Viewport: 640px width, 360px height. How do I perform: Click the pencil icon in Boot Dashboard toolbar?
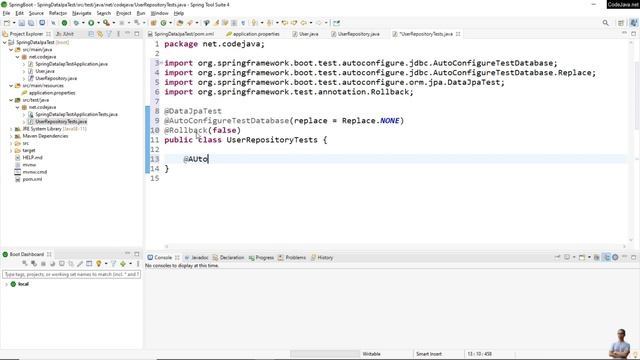tap(80, 264)
